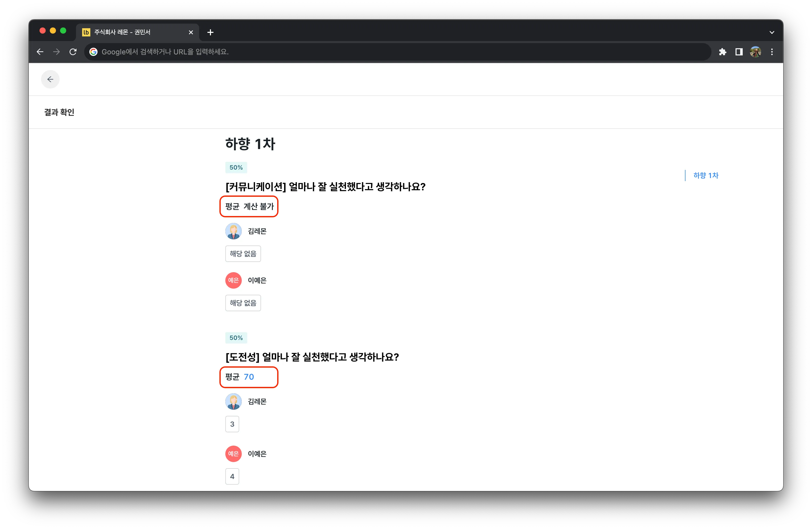Jump to 하향 1차 in side navigation
The height and width of the screenshot is (529, 812).
[706, 175]
